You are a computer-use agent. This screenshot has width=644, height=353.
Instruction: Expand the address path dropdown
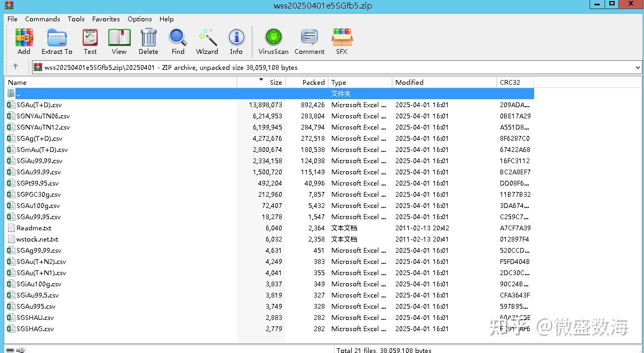(x=638, y=67)
